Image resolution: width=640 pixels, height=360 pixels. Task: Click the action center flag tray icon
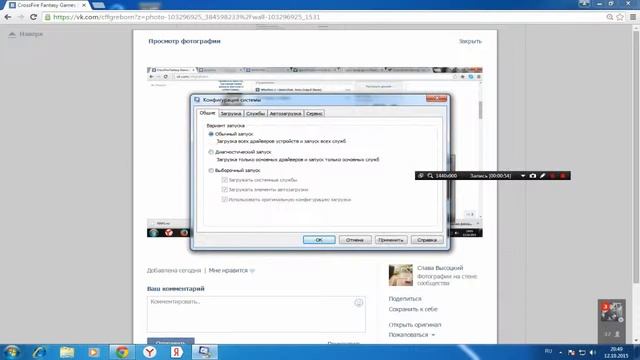click(x=571, y=352)
